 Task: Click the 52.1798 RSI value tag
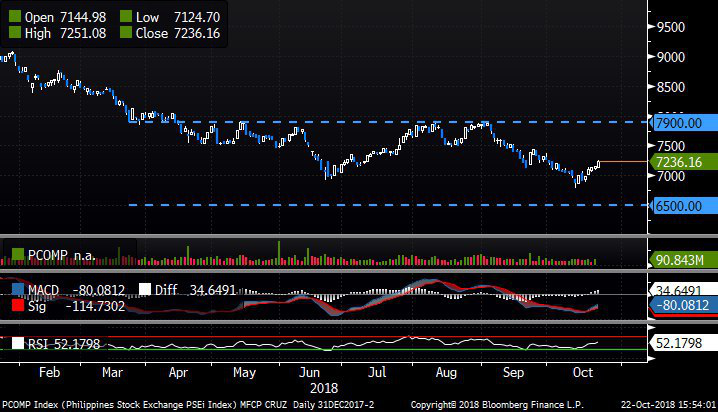pos(680,343)
